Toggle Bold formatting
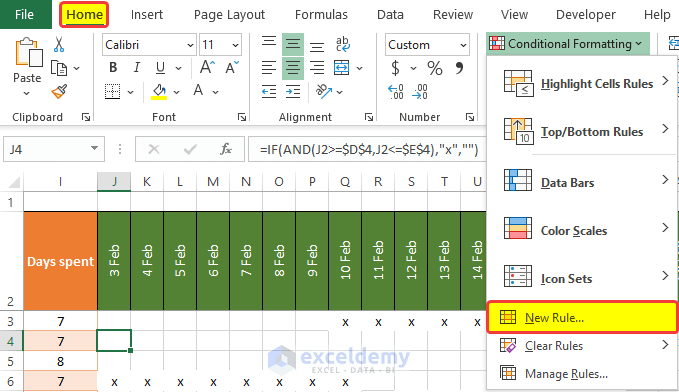 point(113,68)
